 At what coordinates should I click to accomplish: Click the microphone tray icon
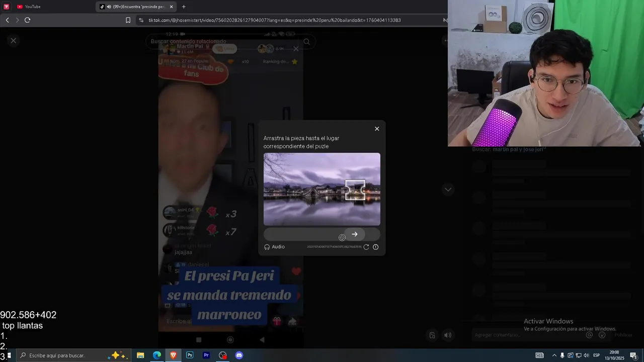click(x=562, y=355)
